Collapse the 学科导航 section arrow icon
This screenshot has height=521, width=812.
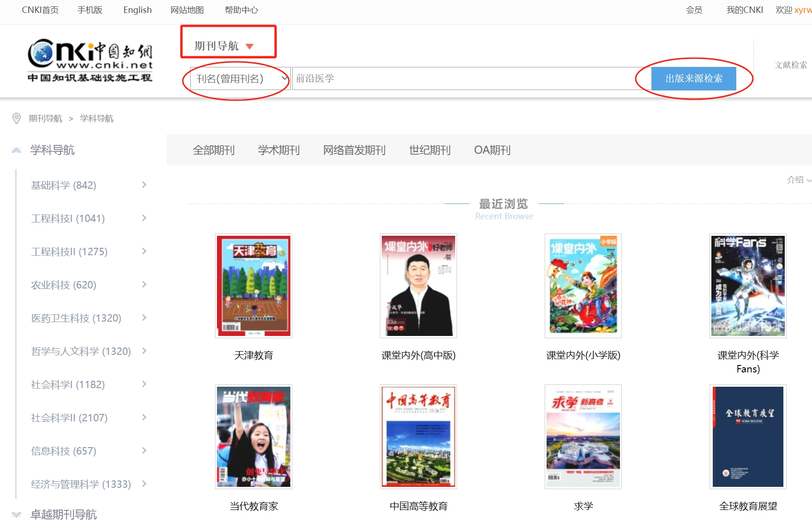[x=17, y=150]
